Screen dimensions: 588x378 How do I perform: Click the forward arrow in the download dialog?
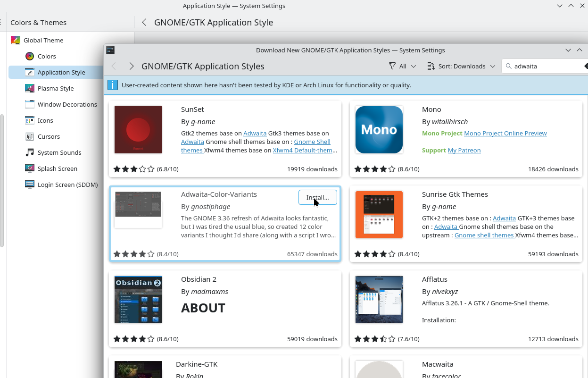(132, 66)
